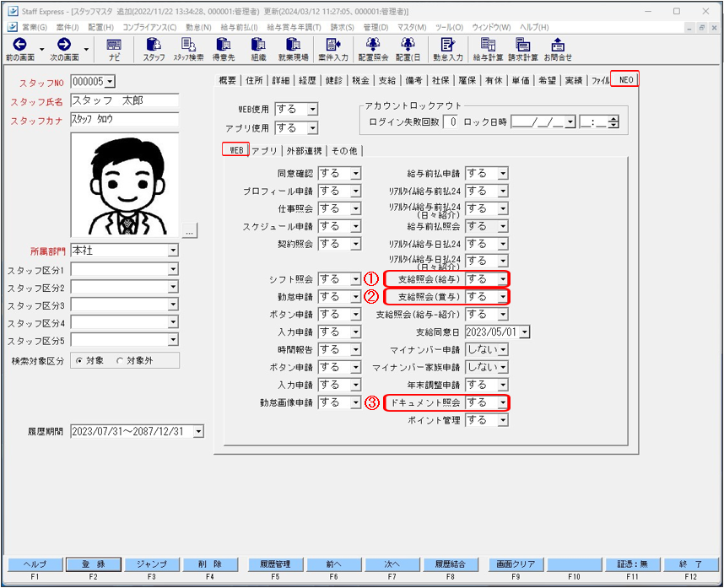Screen dimensions: 724x588
Task: Switch to the アプリ sub-tab
Action: [265, 151]
